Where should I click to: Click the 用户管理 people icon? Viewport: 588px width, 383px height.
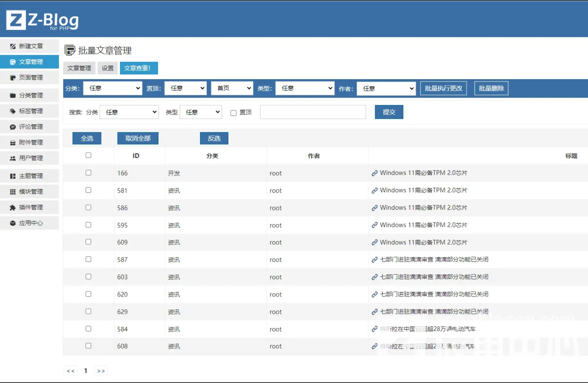click(x=13, y=158)
